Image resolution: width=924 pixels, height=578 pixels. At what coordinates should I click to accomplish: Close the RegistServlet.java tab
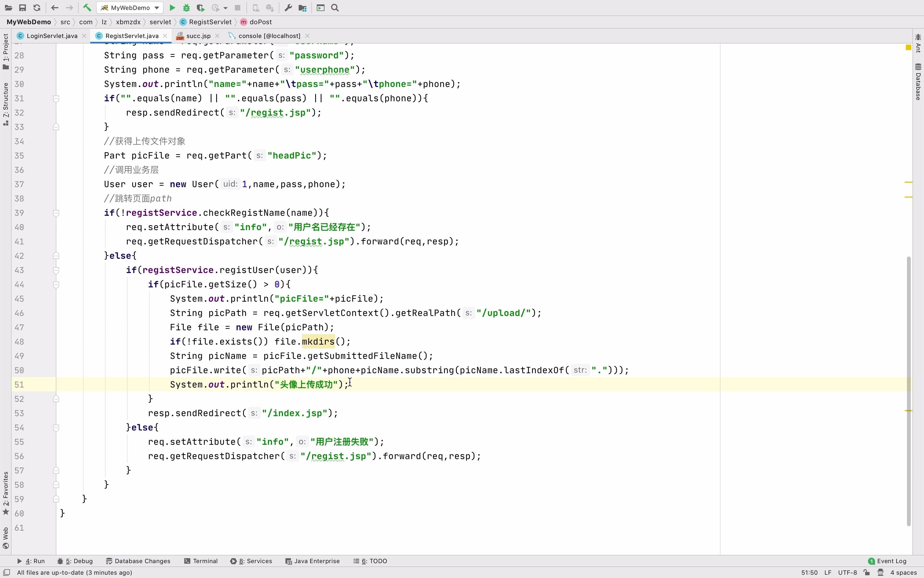pyautogui.click(x=165, y=36)
